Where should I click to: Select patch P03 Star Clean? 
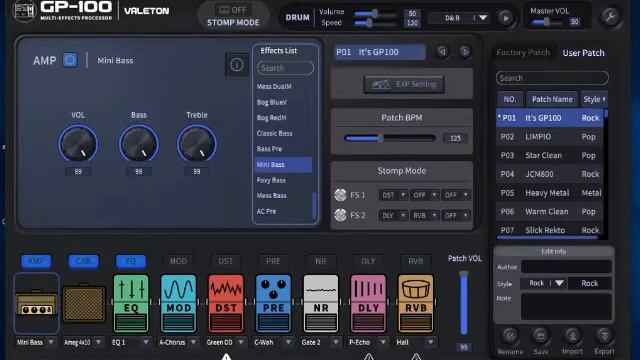[549, 155]
